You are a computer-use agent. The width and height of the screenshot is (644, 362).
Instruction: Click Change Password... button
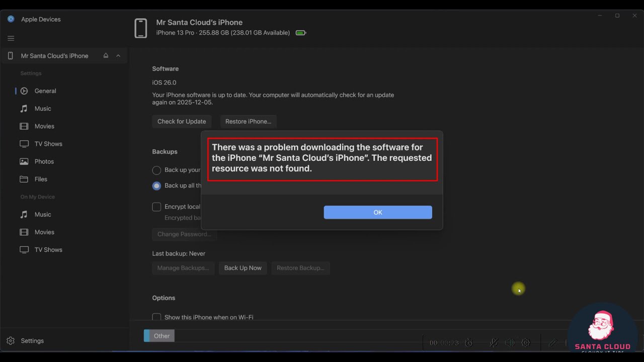coord(184,234)
